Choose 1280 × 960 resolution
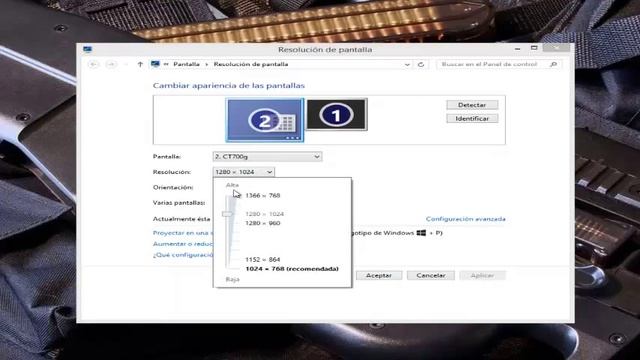The image size is (640, 360). 262,223
